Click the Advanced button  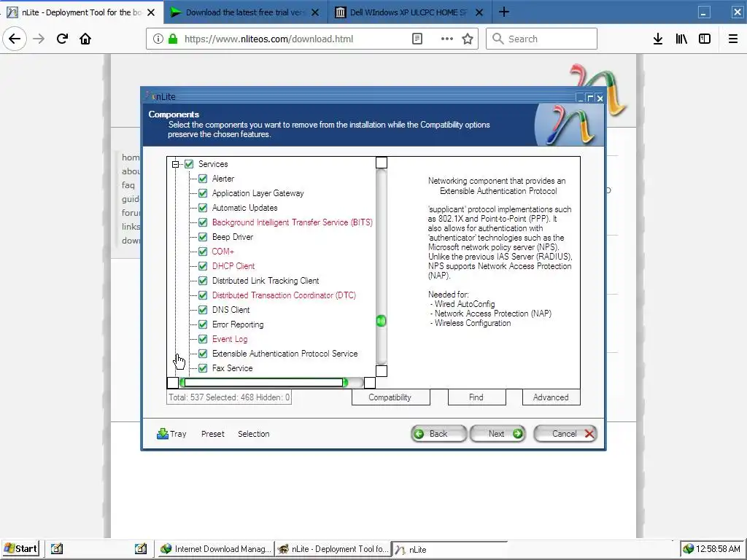[551, 397]
